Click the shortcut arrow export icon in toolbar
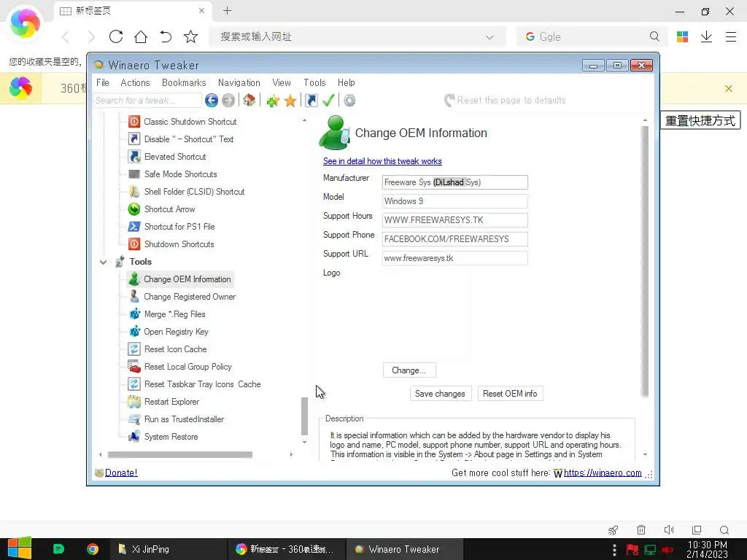 (311, 101)
